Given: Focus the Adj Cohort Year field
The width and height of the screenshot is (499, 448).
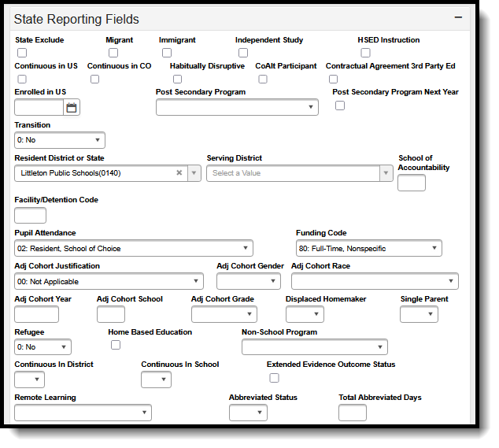Looking at the screenshot, I should click(x=36, y=314).
